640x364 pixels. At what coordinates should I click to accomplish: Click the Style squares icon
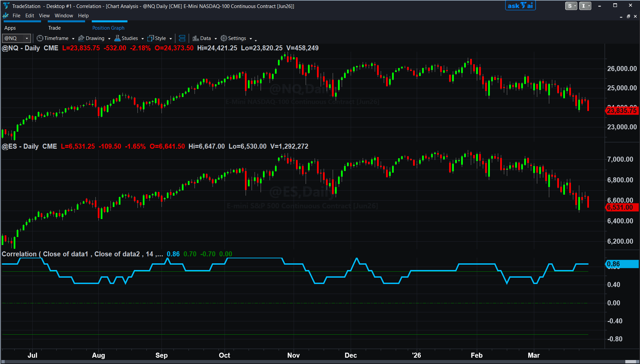(x=151, y=38)
